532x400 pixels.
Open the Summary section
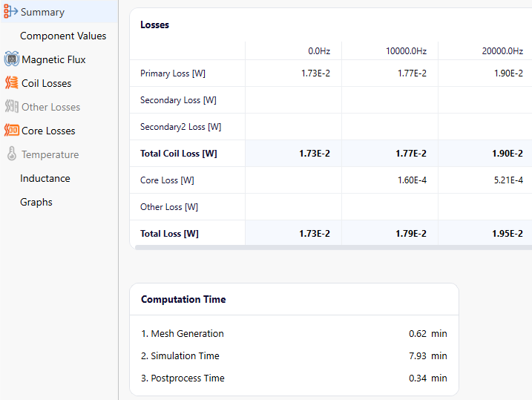[59, 12]
